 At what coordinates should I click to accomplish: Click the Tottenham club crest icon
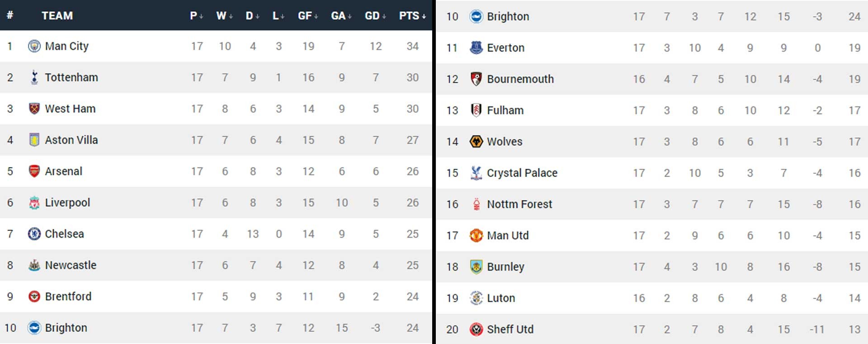pyautogui.click(x=34, y=77)
